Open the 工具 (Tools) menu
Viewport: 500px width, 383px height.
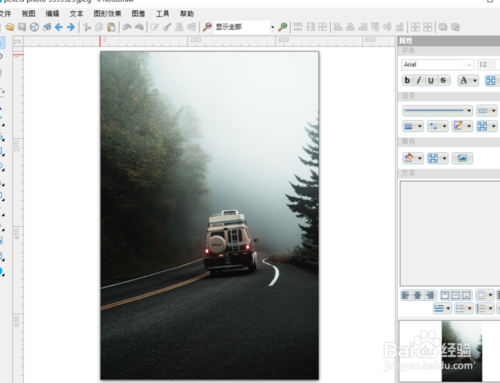163,14
